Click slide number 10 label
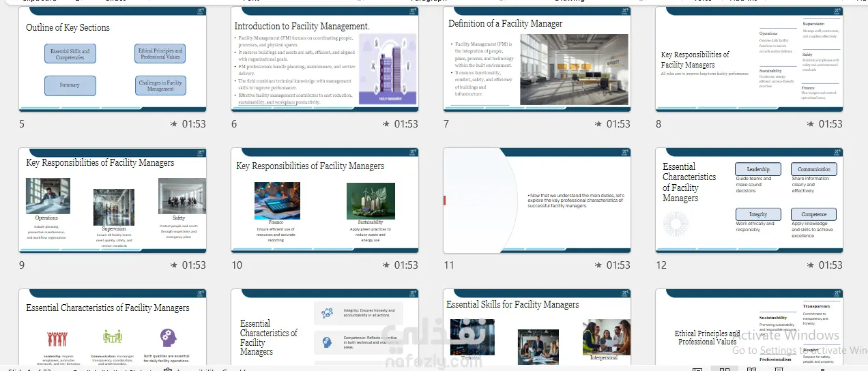The image size is (868, 371). pyautogui.click(x=237, y=265)
